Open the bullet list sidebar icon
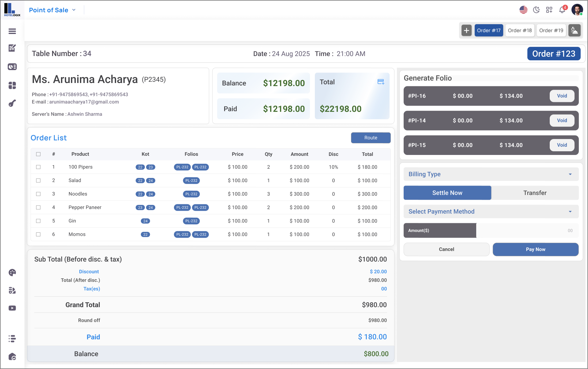588x369 pixels. coord(12,338)
